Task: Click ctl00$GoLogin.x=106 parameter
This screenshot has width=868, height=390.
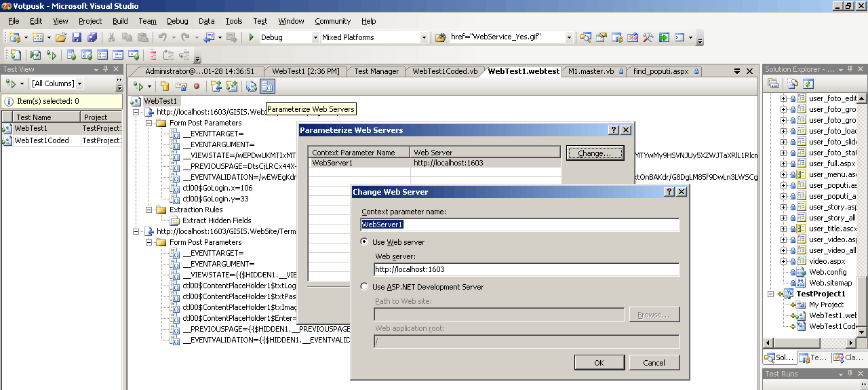Action: click(217, 188)
